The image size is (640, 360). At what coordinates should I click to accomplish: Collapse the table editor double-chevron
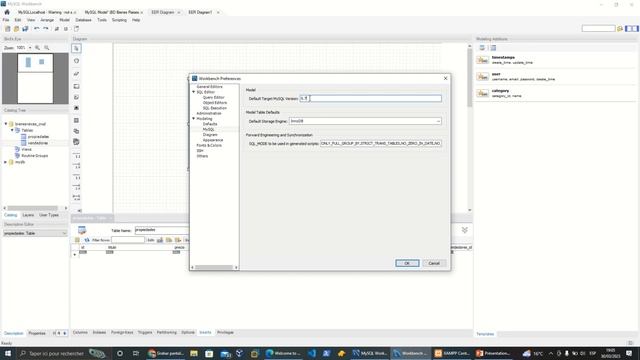point(464,230)
